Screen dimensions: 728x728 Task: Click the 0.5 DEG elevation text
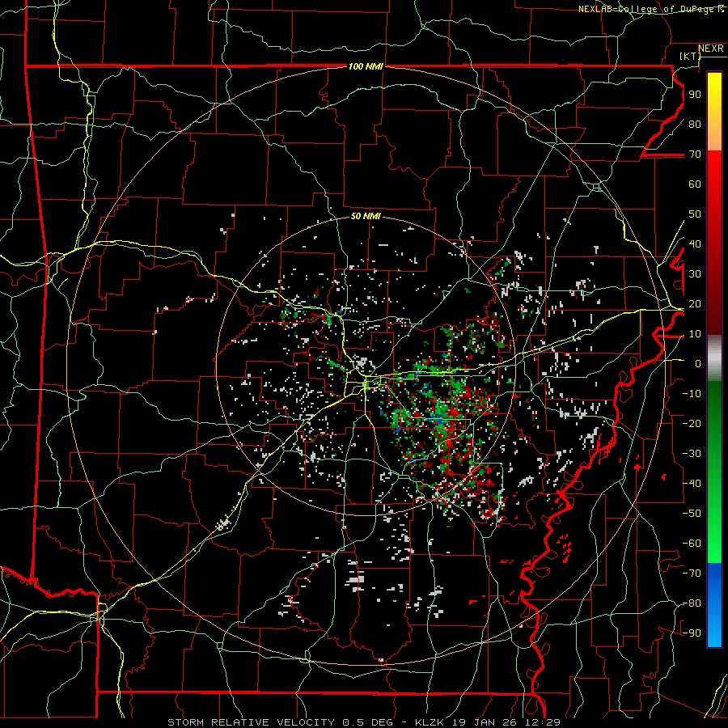(368, 722)
